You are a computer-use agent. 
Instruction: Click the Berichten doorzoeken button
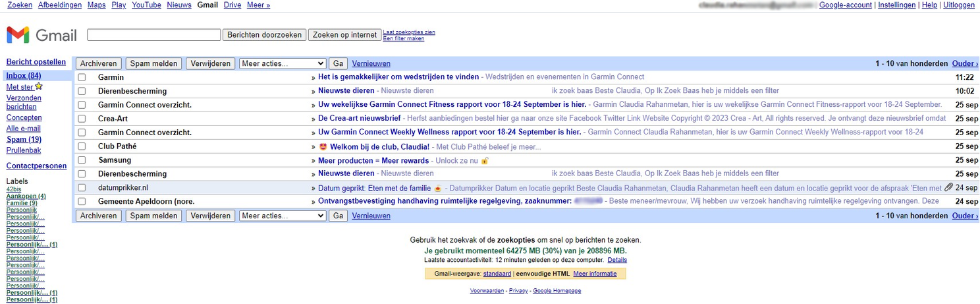tap(264, 35)
